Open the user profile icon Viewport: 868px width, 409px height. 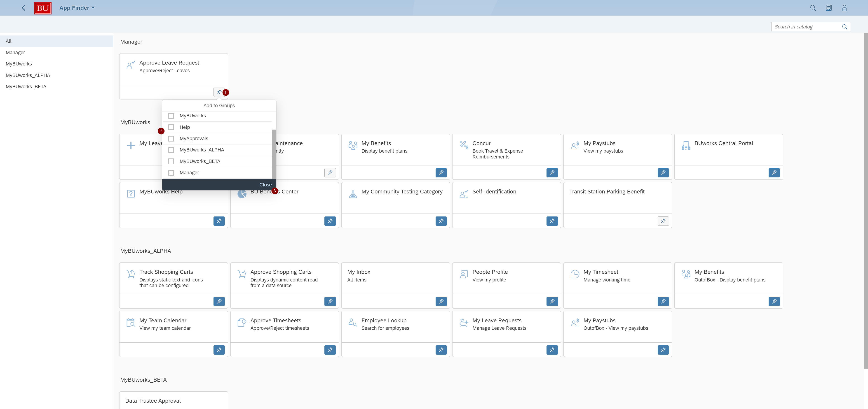pyautogui.click(x=845, y=8)
